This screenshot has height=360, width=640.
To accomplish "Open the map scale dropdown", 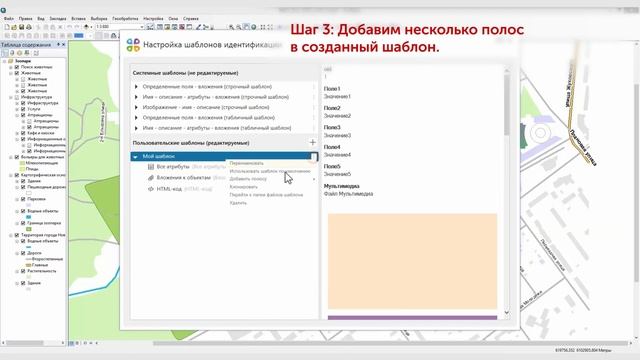I will pyautogui.click(x=142, y=27).
